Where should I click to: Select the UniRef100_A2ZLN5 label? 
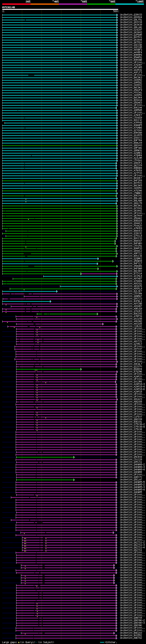[x=131, y=158]
